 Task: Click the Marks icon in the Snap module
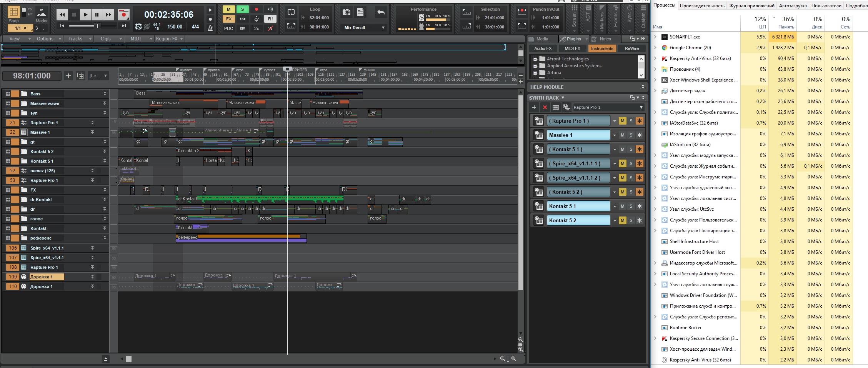click(41, 13)
